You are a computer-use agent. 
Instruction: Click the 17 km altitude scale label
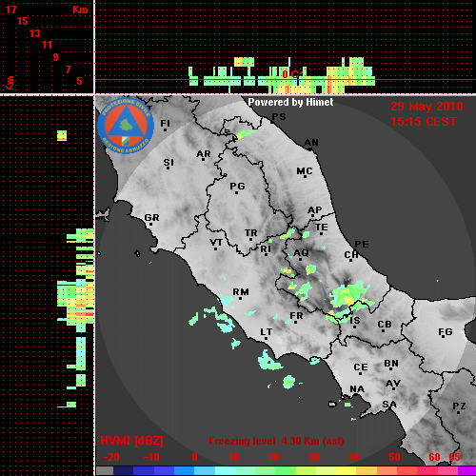point(10,10)
